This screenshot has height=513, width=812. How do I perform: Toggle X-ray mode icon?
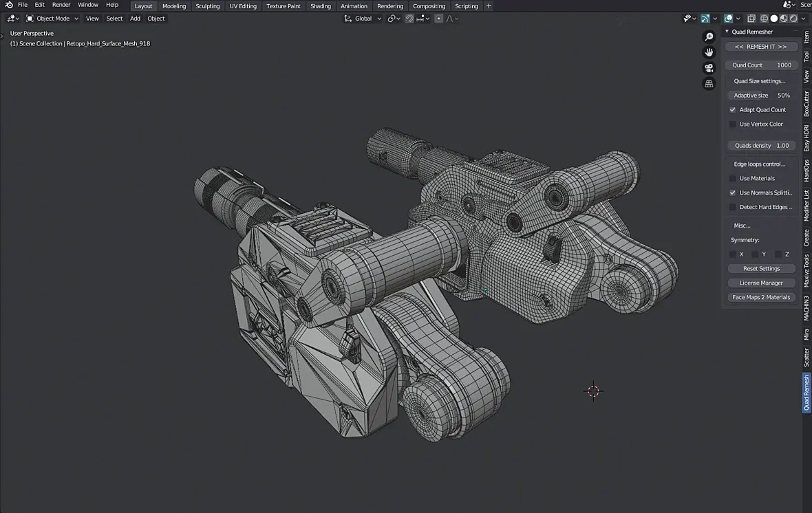(751, 19)
